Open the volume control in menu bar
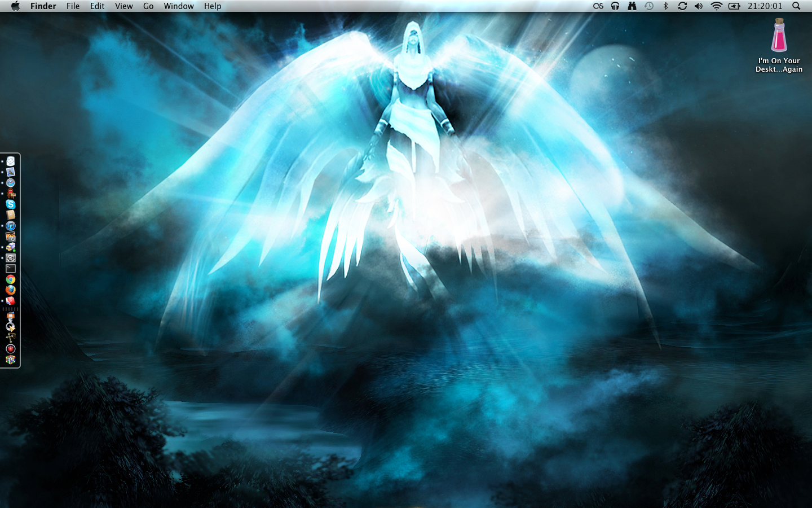The image size is (812, 508). point(699,6)
